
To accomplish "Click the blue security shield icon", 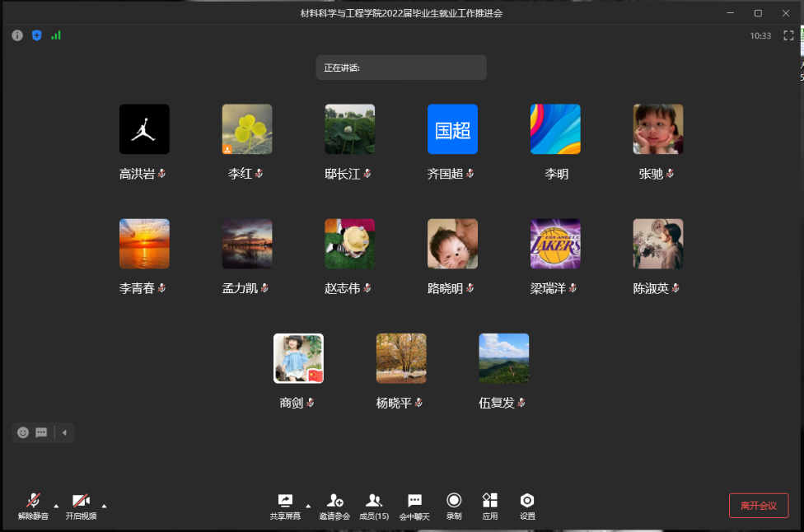I will point(36,35).
